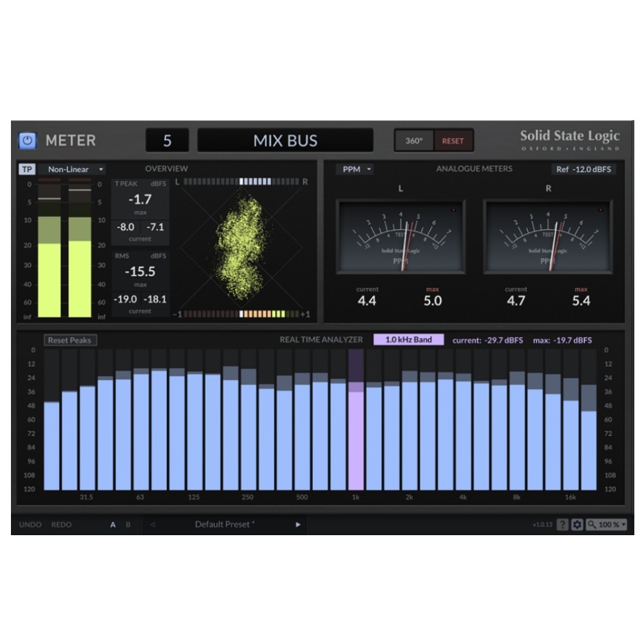
Task: Select the highlighted 1k analyzer band
Action: point(355,420)
